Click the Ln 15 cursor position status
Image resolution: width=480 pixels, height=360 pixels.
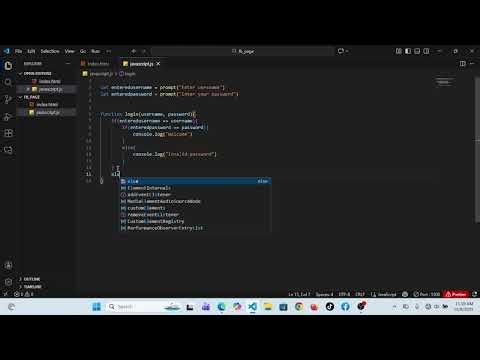point(299,294)
